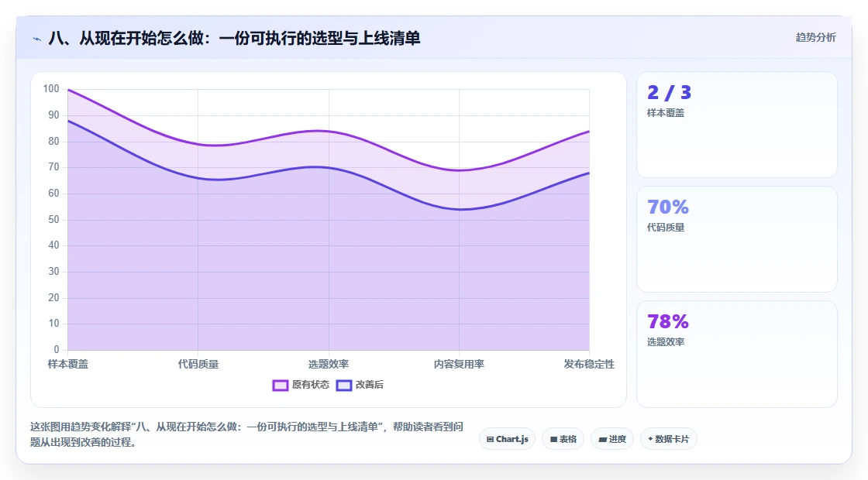
Task: Click the 选题效率 x-axis label
Action: (329, 365)
